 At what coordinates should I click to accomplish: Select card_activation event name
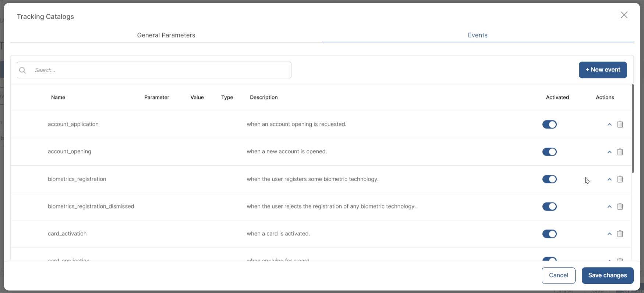point(67,234)
